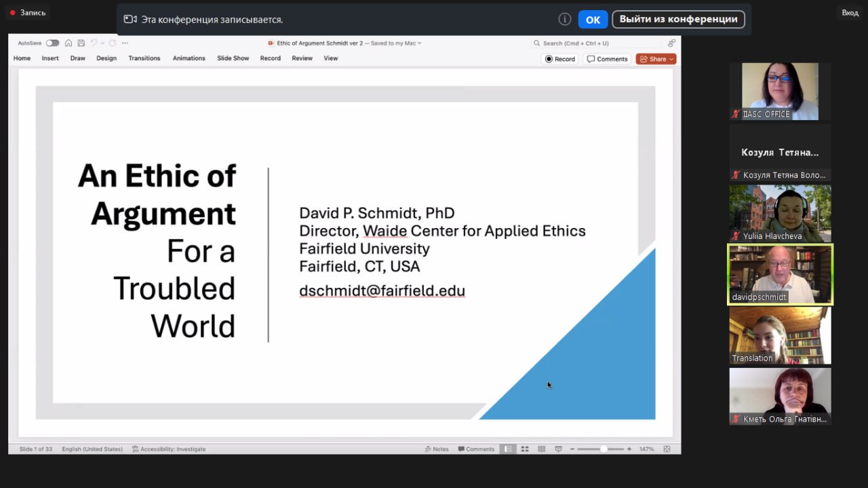Toggle the AutoSave switch
The width and height of the screenshot is (868, 488).
[52, 43]
